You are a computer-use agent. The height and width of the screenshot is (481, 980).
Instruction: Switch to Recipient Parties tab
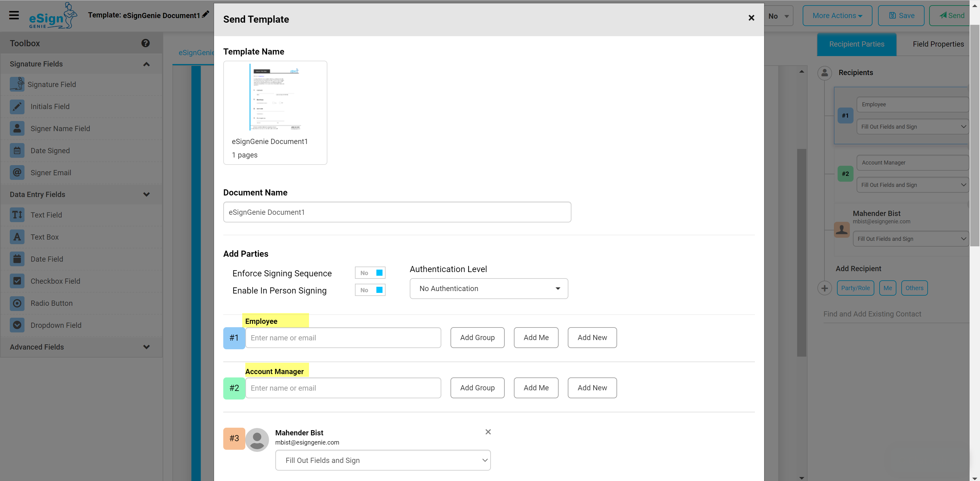coord(856,44)
